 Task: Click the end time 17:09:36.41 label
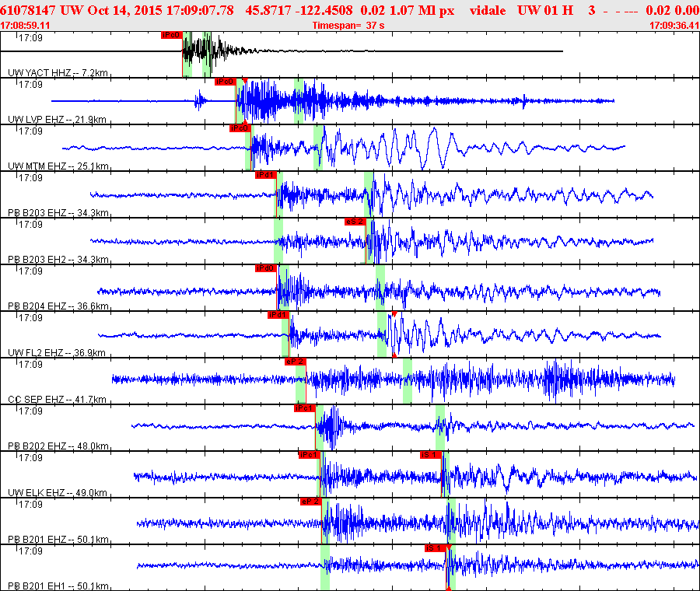point(674,26)
